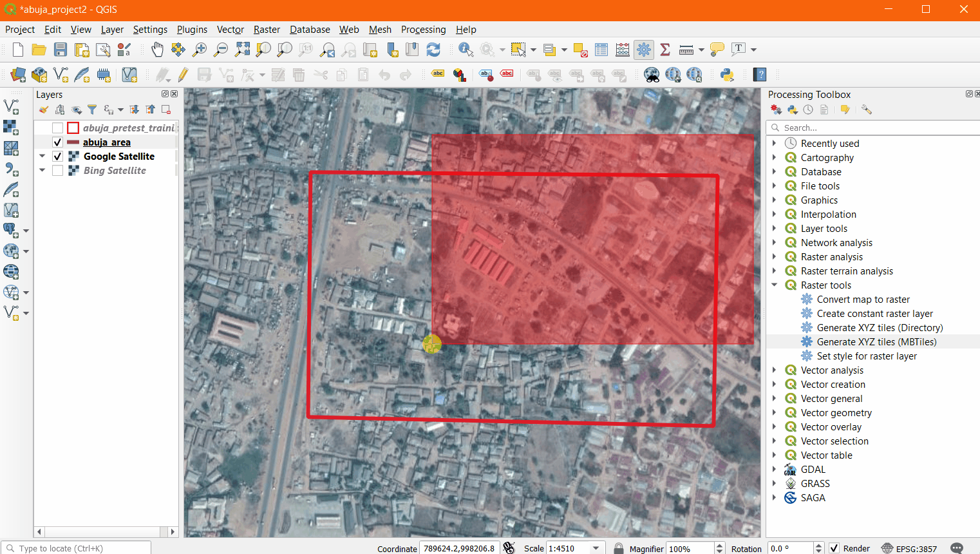Collapse the Raster tools group

(x=775, y=285)
